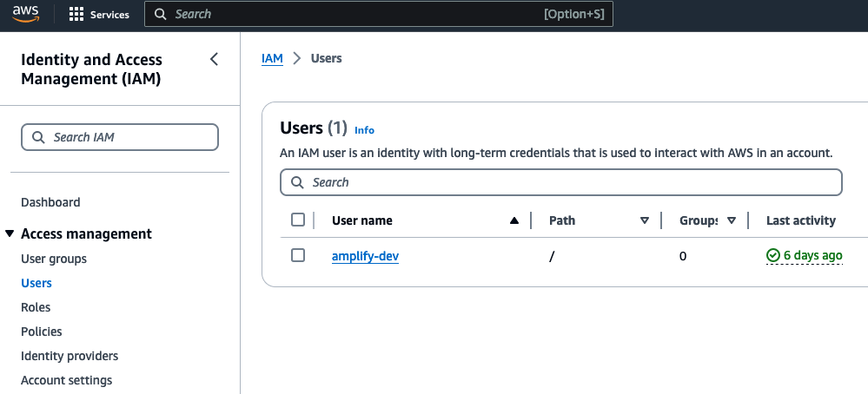Click the magnifier icon in Search IAM

pos(38,137)
